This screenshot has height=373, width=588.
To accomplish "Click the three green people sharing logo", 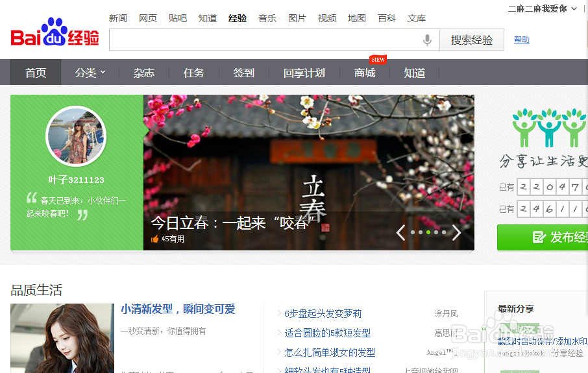I will tap(549, 127).
